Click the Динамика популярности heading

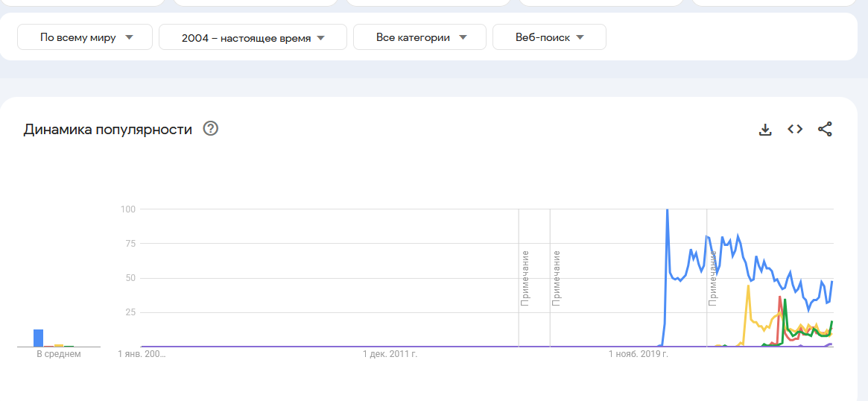click(108, 130)
